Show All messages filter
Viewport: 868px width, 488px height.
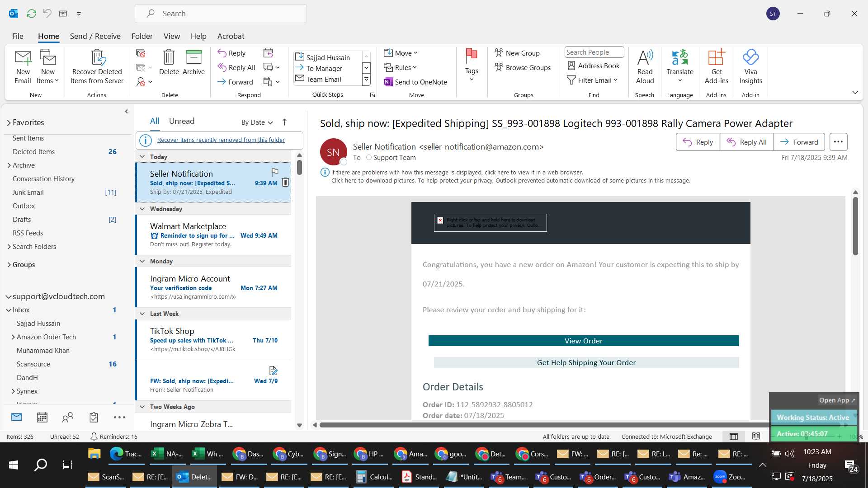155,121
